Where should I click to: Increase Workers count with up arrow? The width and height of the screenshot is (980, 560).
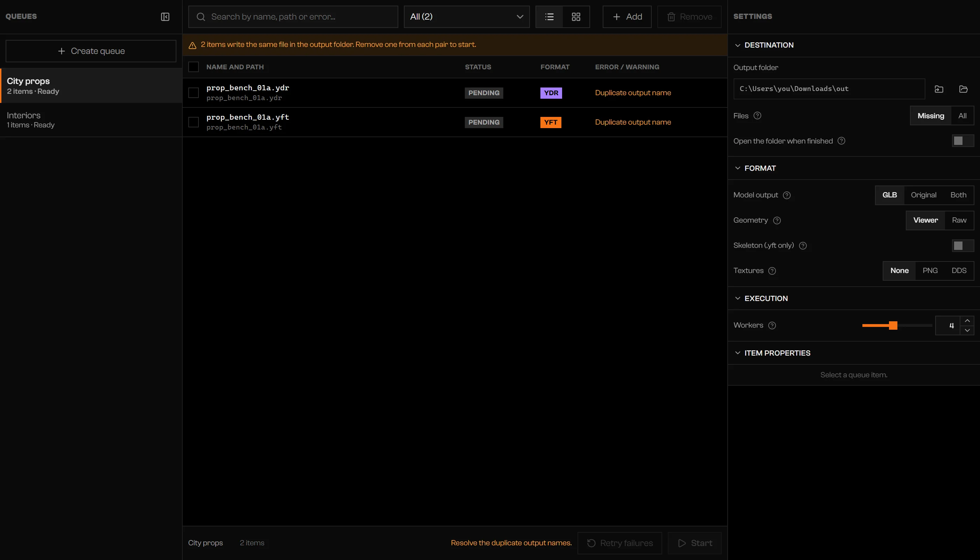967,321
